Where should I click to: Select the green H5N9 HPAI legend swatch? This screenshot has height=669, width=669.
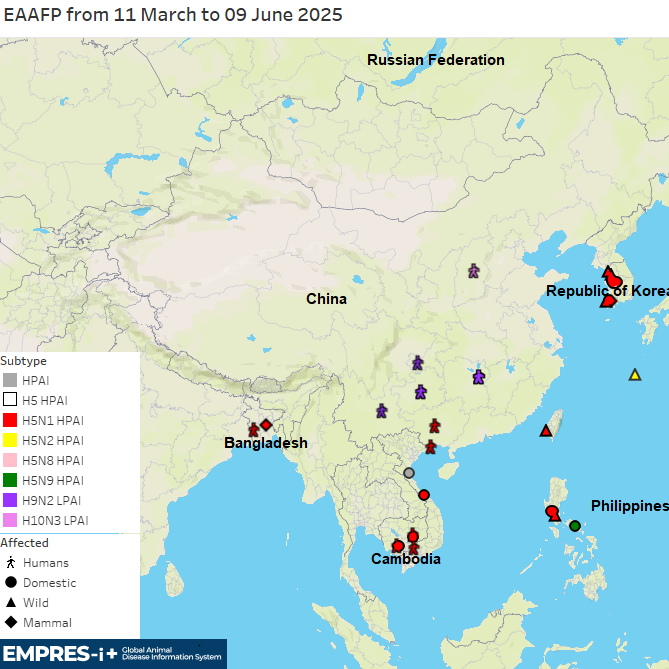coord(10,480)
